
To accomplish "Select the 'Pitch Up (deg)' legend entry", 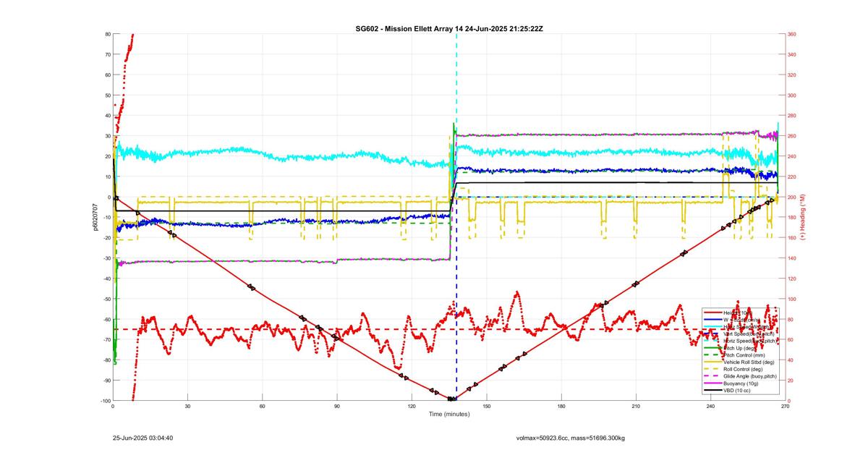I will (x=740, y=348).
